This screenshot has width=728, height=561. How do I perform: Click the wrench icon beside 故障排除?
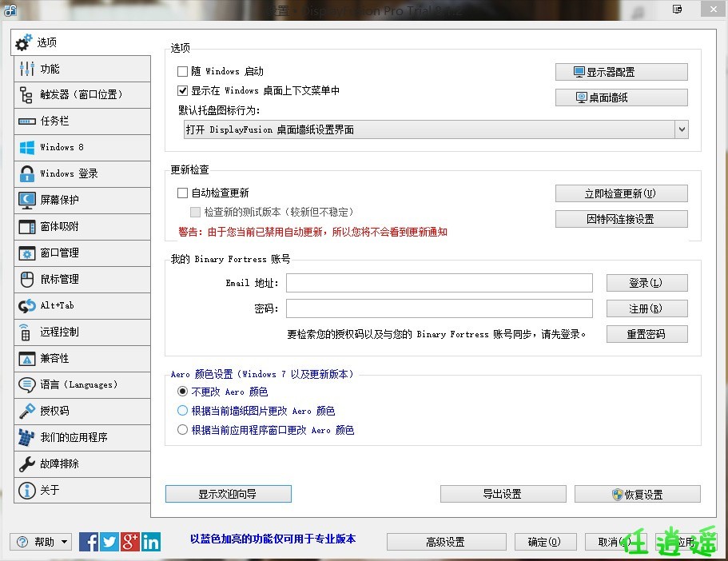[x=27, y=464]
